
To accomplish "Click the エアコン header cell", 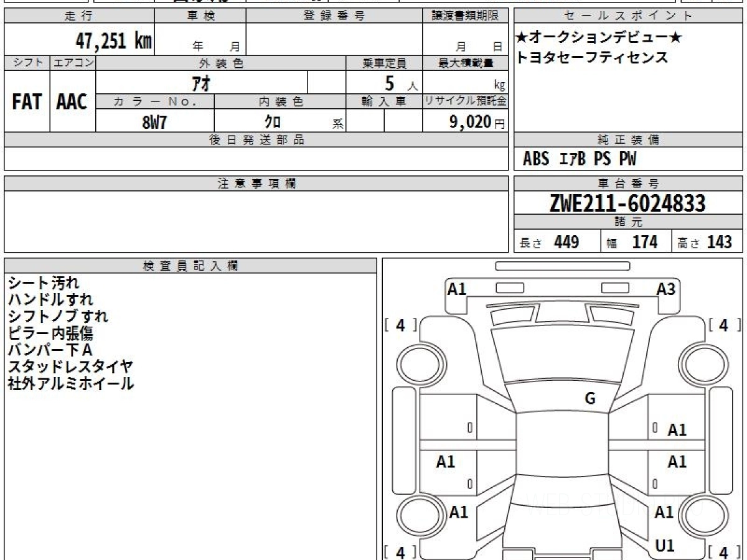I will (73, 63).
